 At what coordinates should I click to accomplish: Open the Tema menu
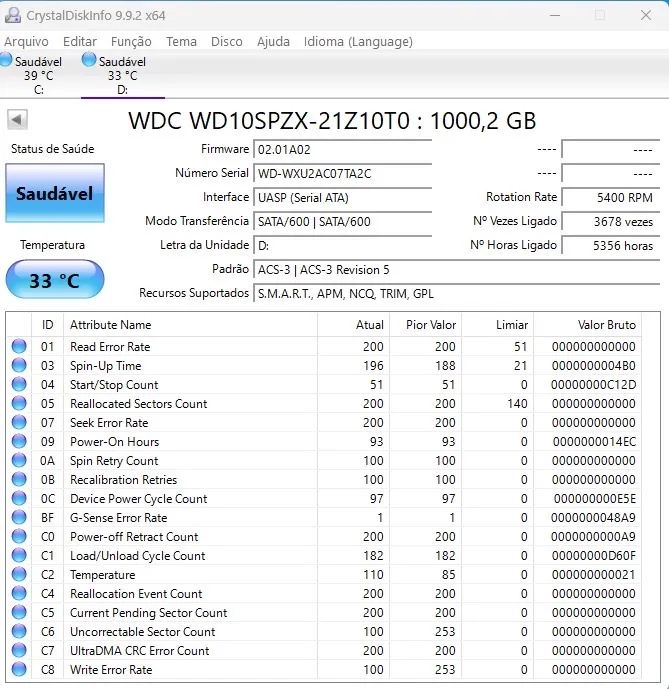pyautogui.click(x=181, y=42)
